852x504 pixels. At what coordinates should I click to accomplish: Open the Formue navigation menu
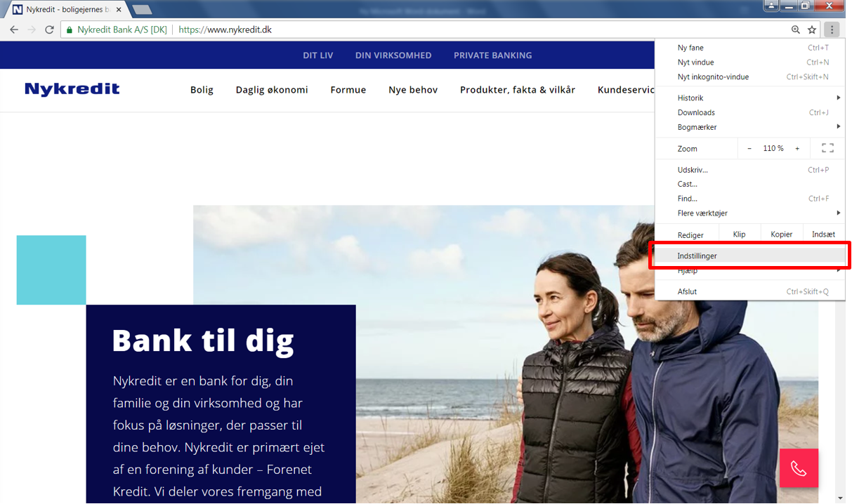pyautogui.click(x=348, y=90)
